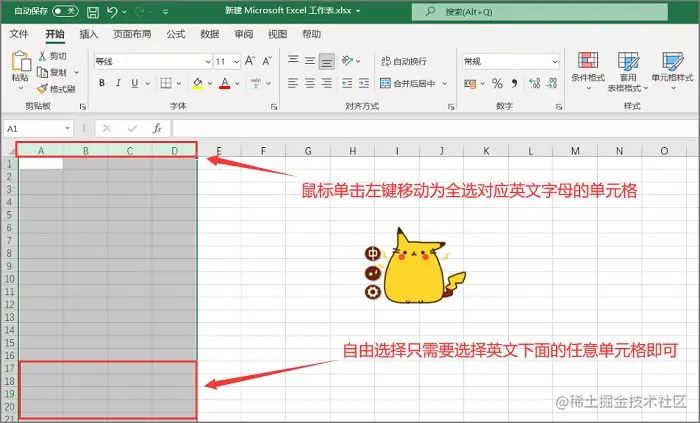Switch to the 数据 (Data) tab

(209, 34)
